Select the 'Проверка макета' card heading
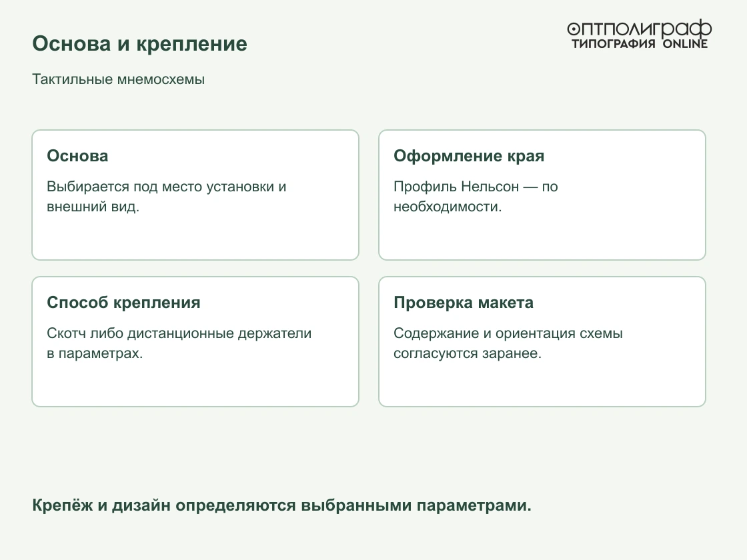The image size is (747, 560). 463,303
